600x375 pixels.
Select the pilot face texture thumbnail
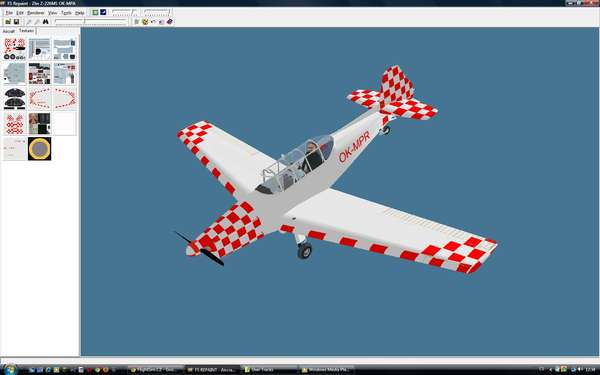(39, 124)
